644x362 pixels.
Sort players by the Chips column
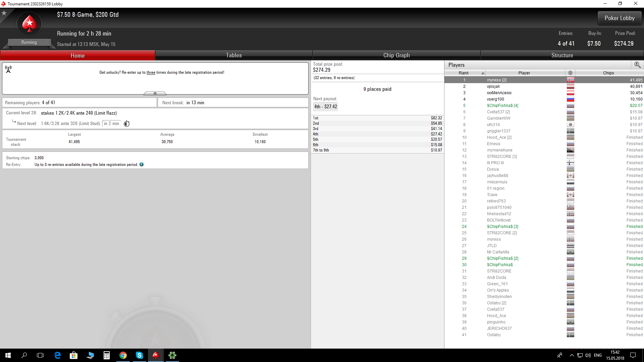(x=608, y=73)
